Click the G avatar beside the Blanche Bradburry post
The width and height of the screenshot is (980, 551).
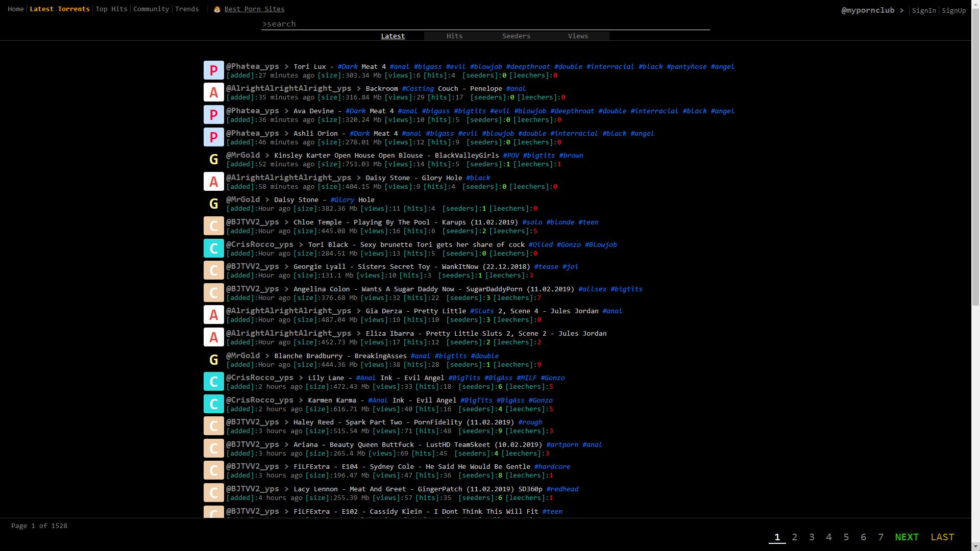point(213,360)
